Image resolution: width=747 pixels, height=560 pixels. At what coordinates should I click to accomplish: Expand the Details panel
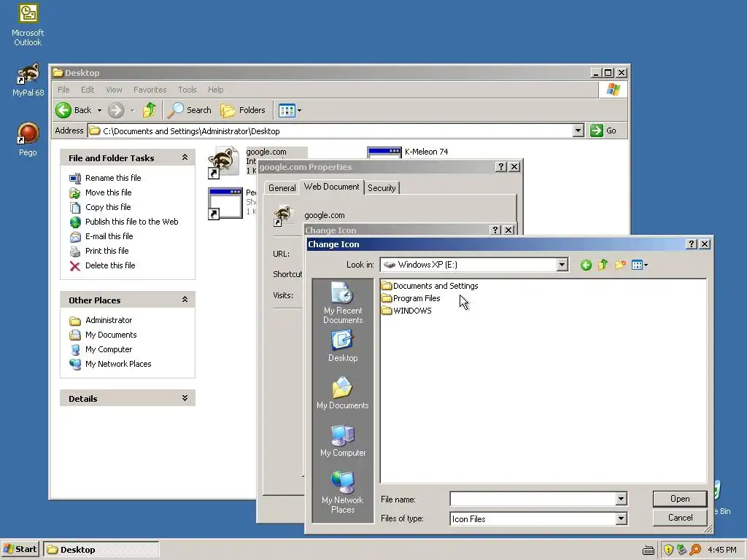point(185,398)
